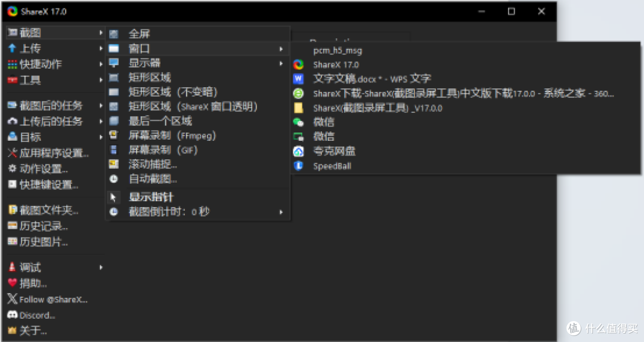
Task: Toggle 显示指针 cursor option
Action: coord(198,198)
